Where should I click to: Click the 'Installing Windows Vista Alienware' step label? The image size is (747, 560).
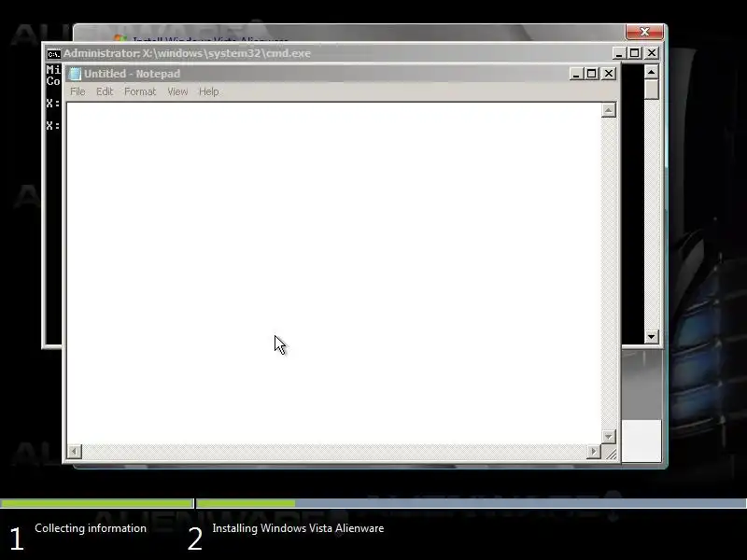[x=298, y=528]
